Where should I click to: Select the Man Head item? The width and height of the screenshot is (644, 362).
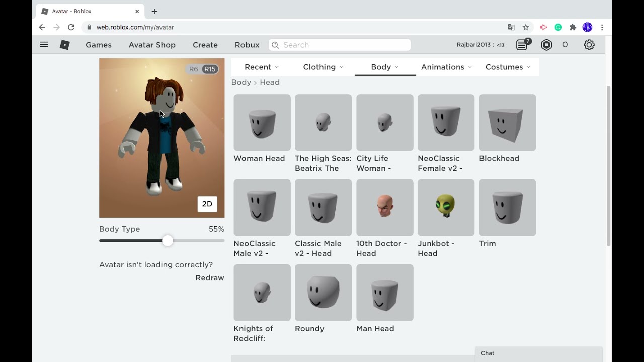click(x=385, y=293)
